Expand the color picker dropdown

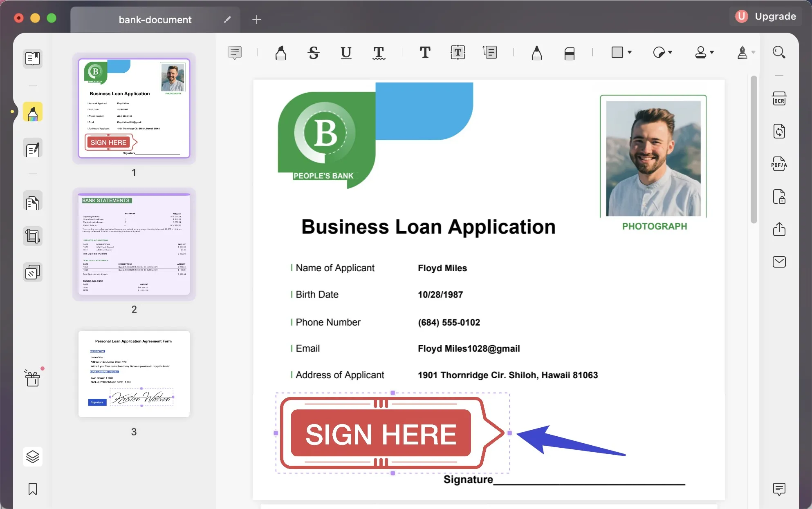tap(671, 52)
